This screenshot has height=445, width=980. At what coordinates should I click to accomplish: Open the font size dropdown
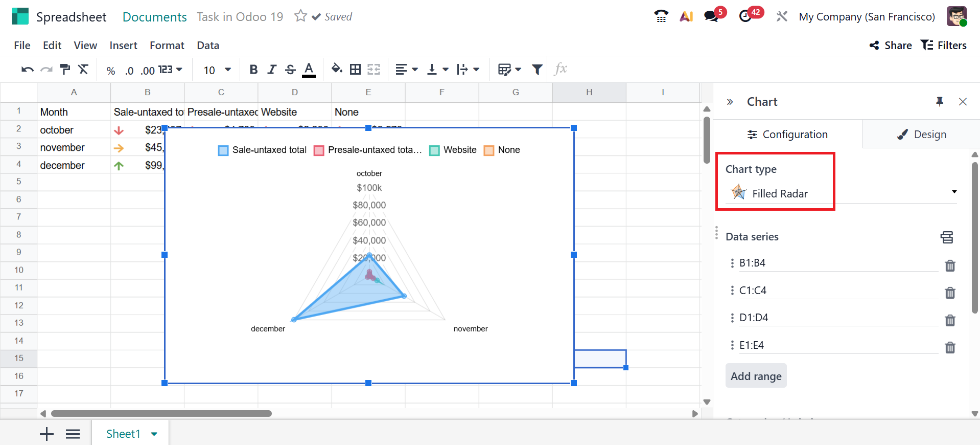pyautogui.click(x=217, y=70)
